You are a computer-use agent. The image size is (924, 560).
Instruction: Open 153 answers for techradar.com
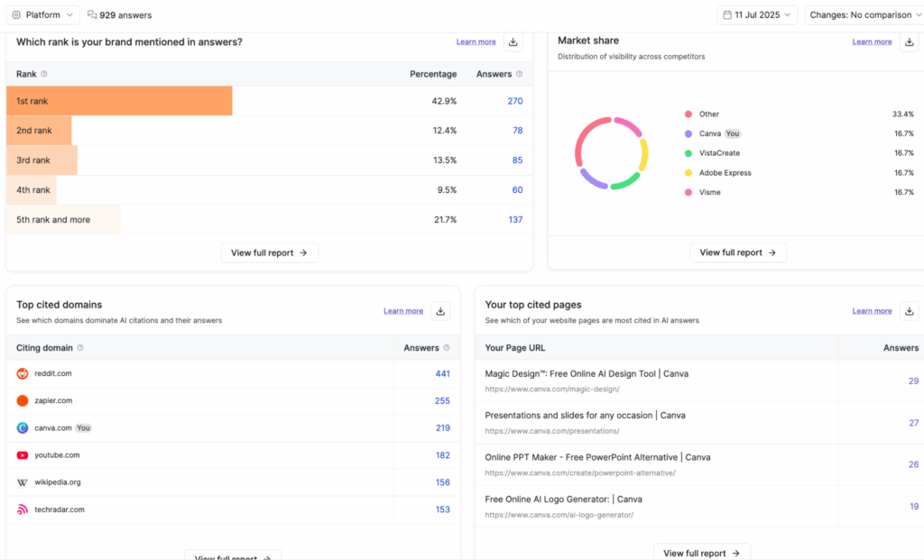click(443, 510)
